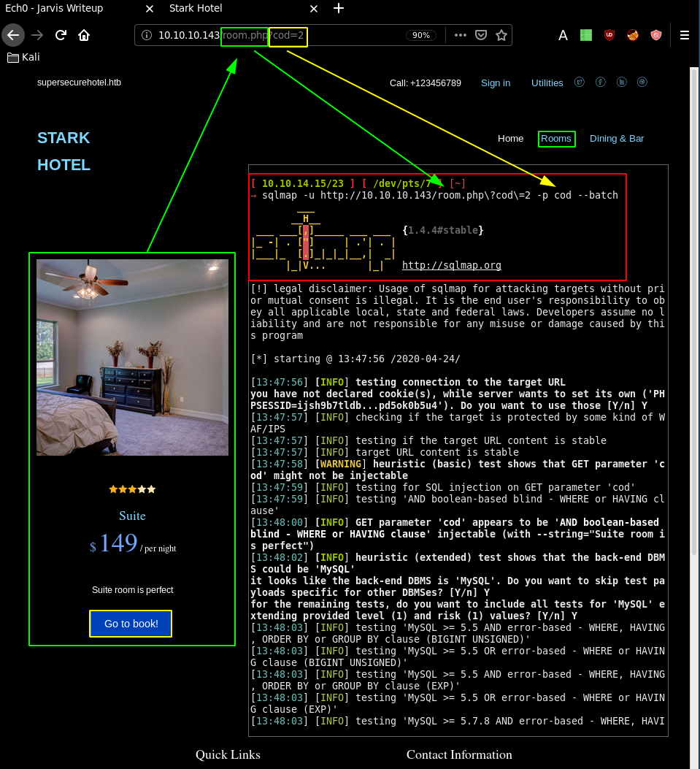
Task: Open the hotel's Dribbble page
Action: [642, 83]
